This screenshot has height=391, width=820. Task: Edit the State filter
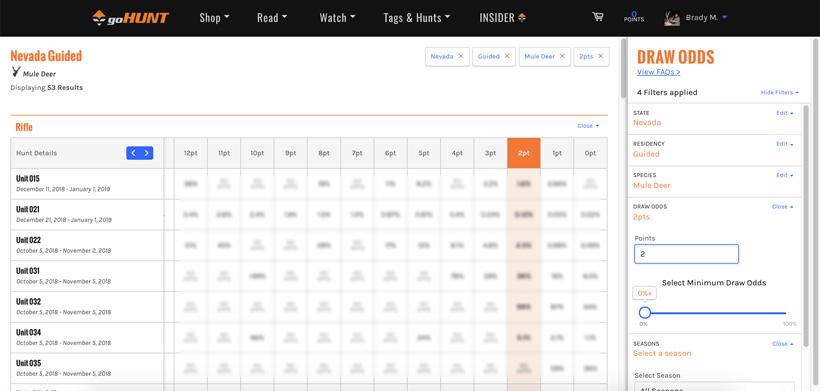[784, 113]
